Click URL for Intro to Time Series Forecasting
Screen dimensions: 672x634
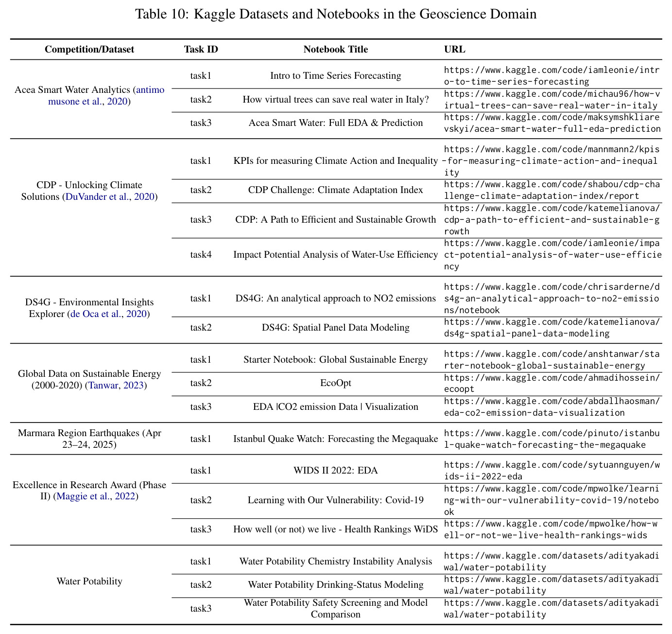[552, 75]
